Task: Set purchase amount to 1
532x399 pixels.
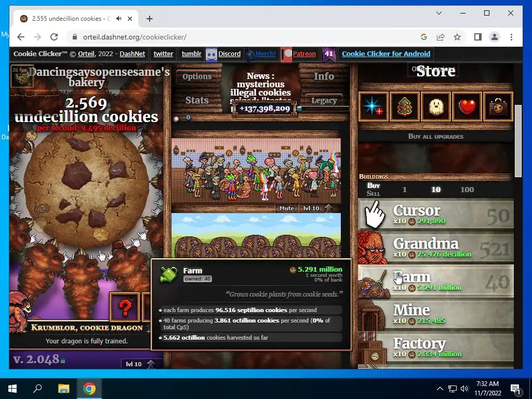Action: tap(404, 190)
